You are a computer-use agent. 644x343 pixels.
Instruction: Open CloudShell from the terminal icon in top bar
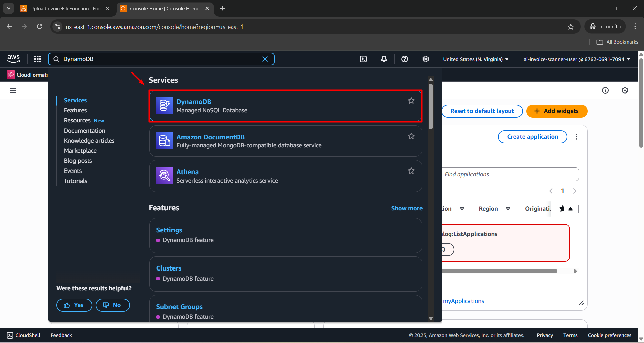pyautogui.click(x=363, y=59)
